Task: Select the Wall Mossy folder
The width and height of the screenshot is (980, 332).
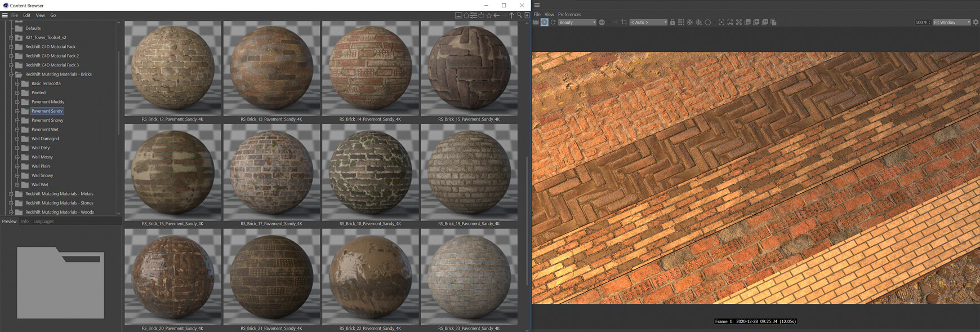Action: tap(42, 157)
